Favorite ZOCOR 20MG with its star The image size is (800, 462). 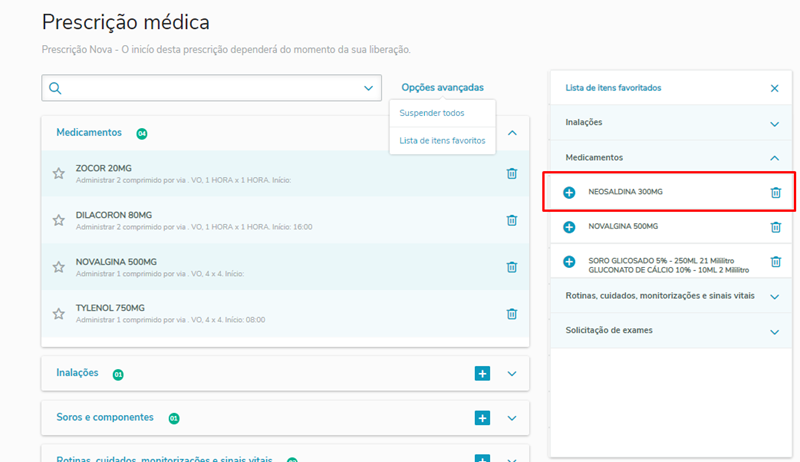[x=59, y=173]
